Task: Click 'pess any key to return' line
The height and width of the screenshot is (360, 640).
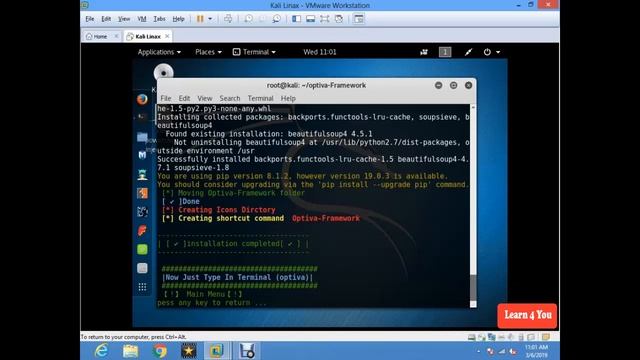Action: [212, 303]
